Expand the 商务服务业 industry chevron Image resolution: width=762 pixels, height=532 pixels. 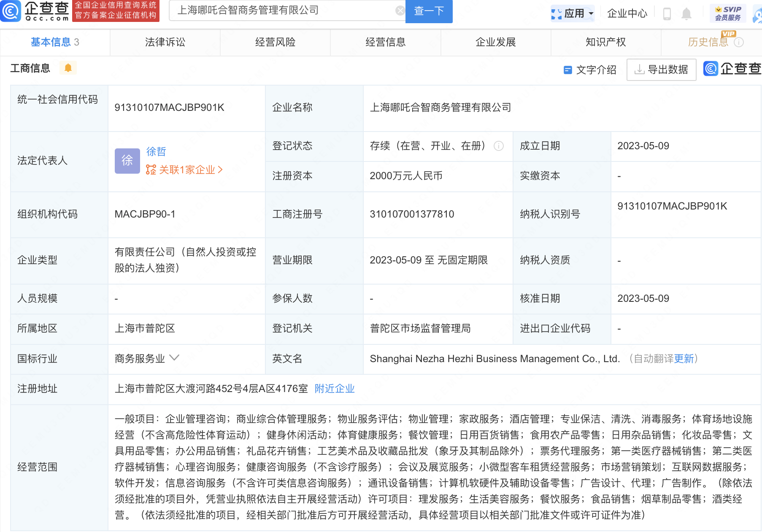coord(174,358)
